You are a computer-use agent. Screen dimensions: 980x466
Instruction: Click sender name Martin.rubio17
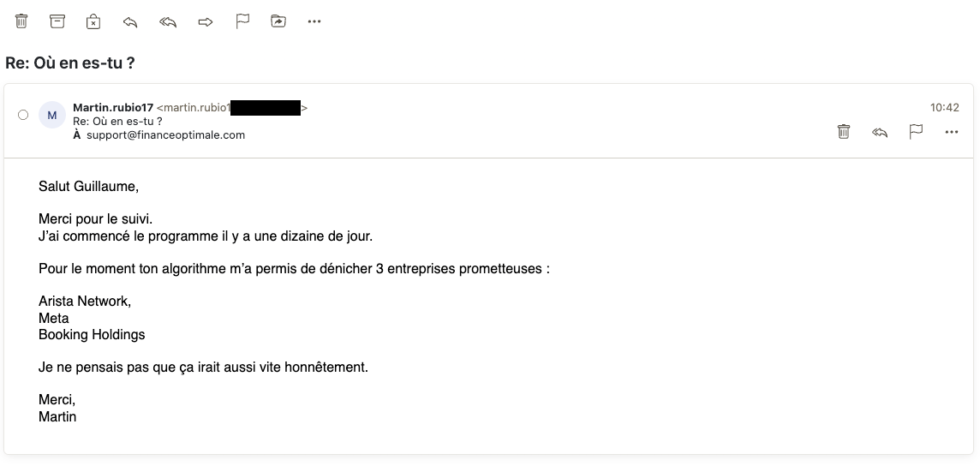[113, 107]
